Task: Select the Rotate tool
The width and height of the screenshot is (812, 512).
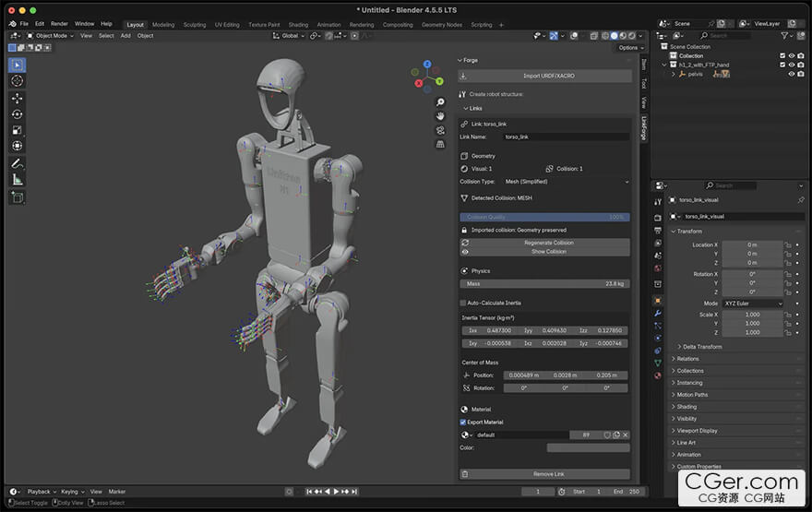Action: tap(17, 114)
